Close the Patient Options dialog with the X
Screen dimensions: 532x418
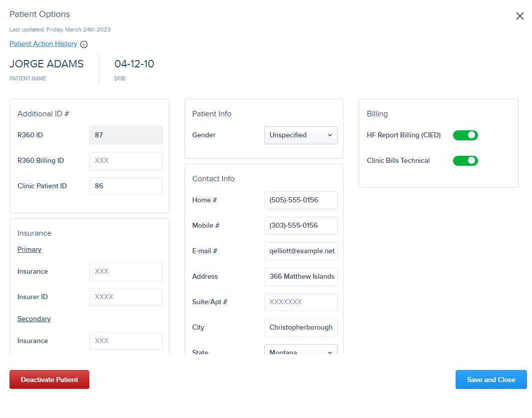520,16
